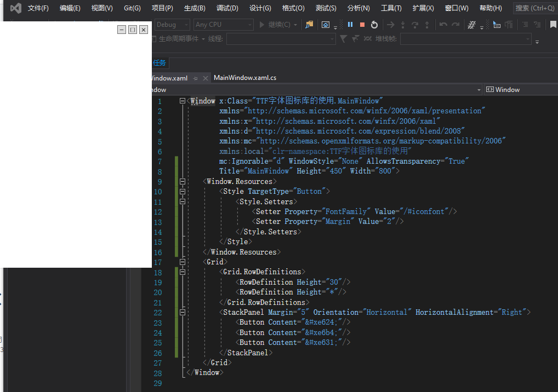Image resolution: width=558 pixels, height=392 pixels.
Task: Collapse the Grid.RowDefinitions block at line 18
Action: coord(183,272)
